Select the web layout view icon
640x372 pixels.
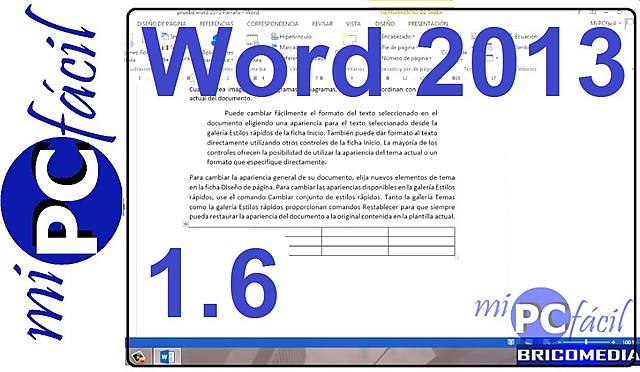547,342
